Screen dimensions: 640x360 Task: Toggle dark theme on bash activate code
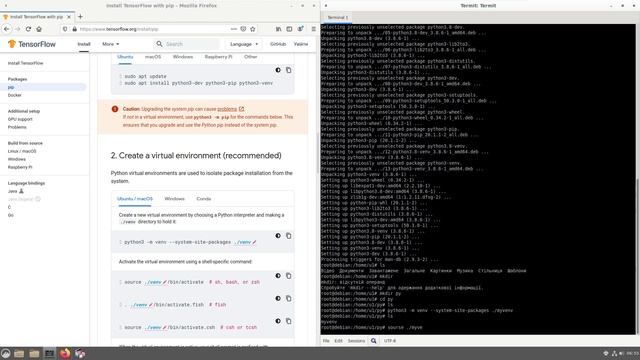tap(278, 276)
